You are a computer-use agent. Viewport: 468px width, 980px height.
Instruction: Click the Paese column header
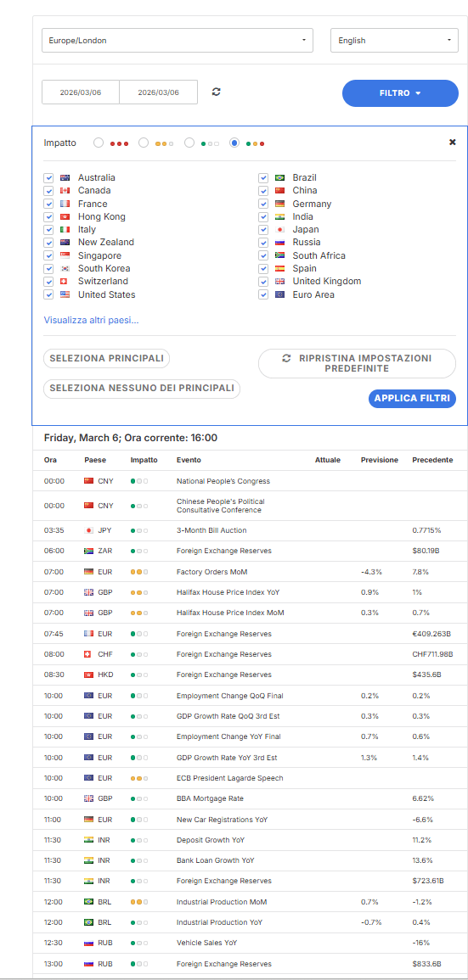95,460
